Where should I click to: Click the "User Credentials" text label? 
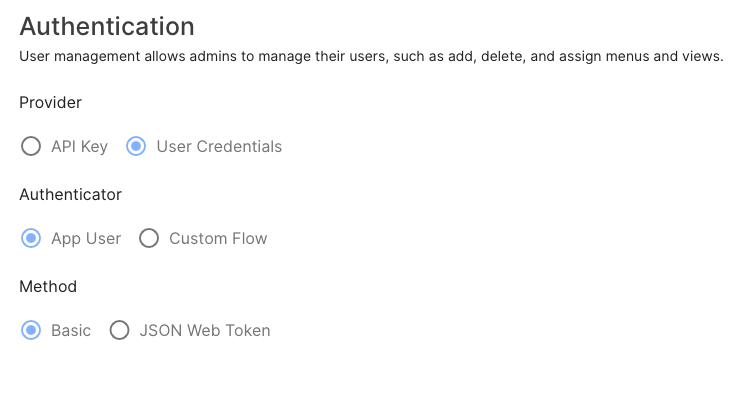pos(219,146)
